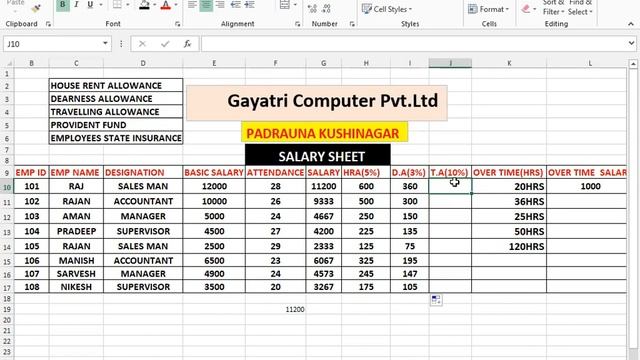Toggle Underline formatting
Screen dimensions: 640x360
pyautogui.click(x=90, y=5)
